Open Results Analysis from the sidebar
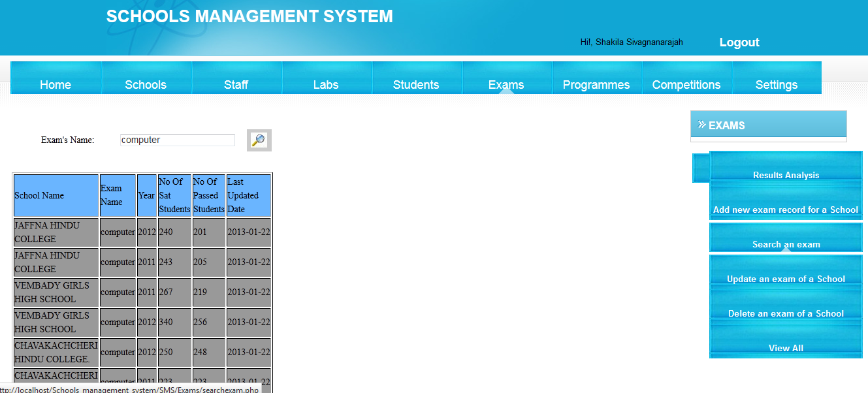 pos(786,175)
